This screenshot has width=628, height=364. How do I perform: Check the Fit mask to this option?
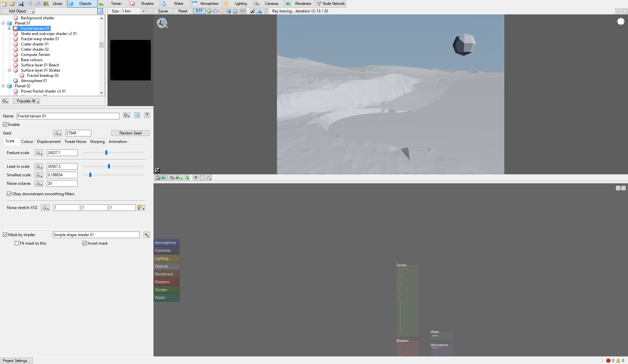click(x=17, y=243)
